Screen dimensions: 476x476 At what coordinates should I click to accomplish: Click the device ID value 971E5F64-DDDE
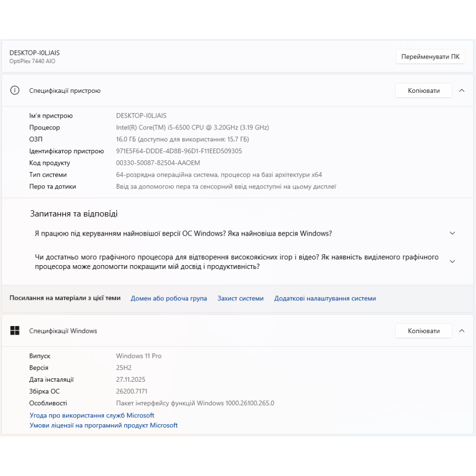179,151
